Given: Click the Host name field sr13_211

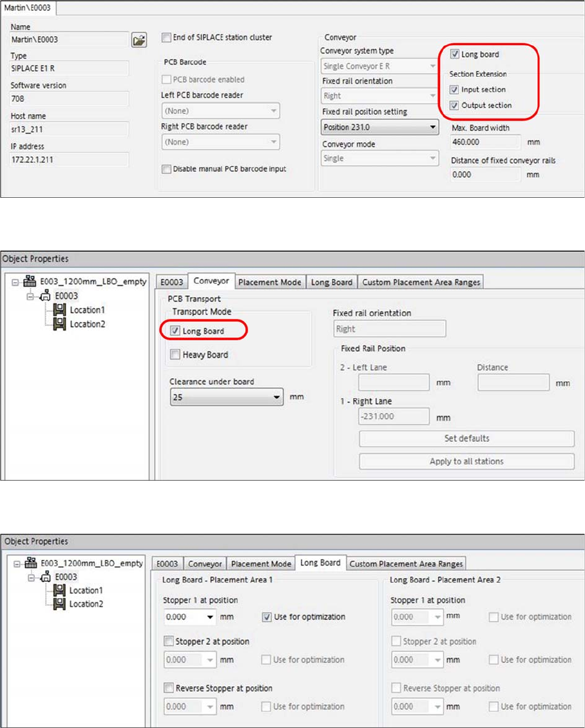Looking at the screenshot, I should (69, 129).
